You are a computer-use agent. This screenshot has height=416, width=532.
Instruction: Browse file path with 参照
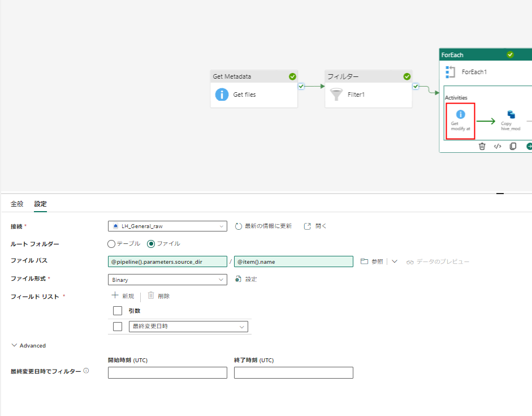tap(372, 261)
